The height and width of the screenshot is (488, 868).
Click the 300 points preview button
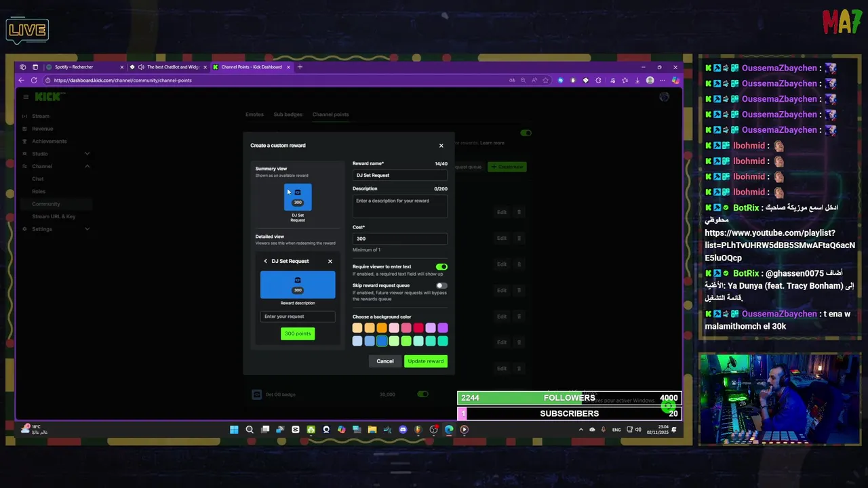click(298, 333)
